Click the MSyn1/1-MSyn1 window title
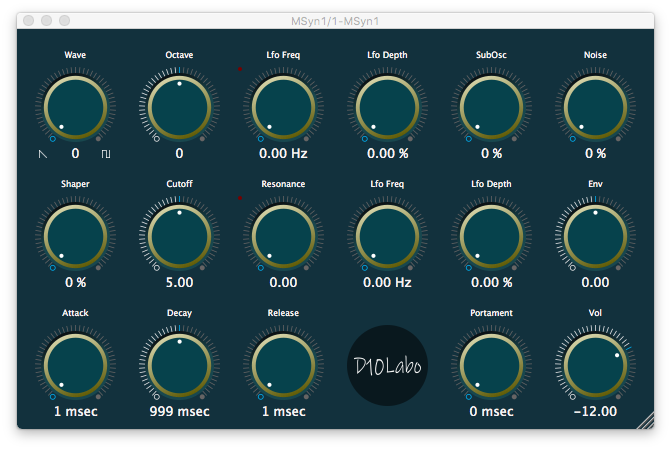The height and width of the screenshot is (450, 671). 335,21
